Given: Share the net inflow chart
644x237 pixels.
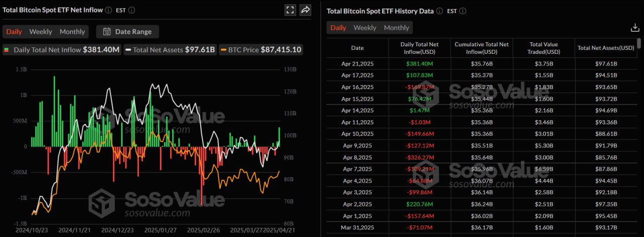Looking at the screenshot, I should tap(305, 10).
